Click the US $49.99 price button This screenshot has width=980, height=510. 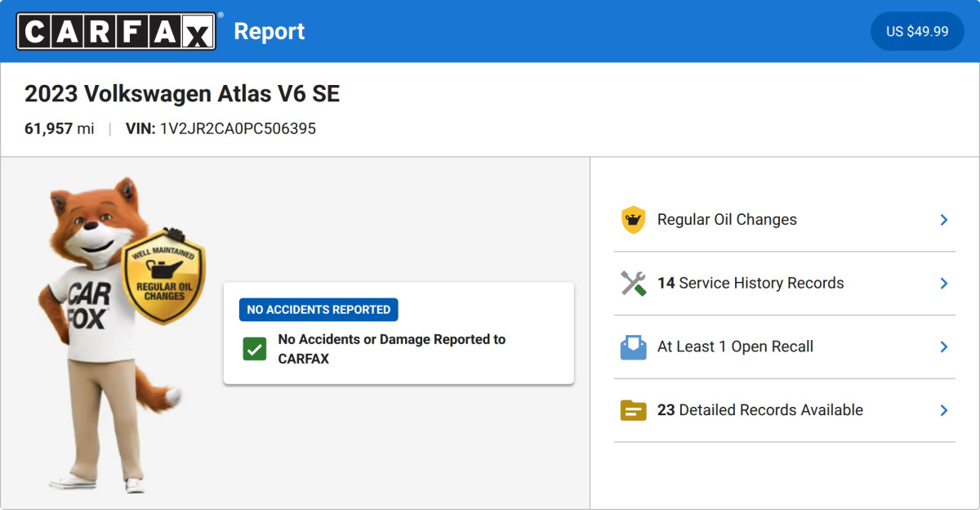pyautogui.click(x=917, y=31)
